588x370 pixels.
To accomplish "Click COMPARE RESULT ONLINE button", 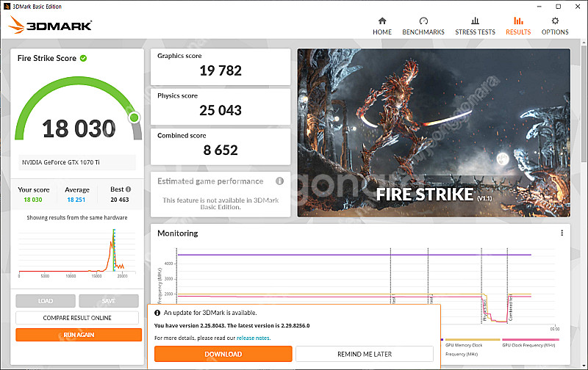I will [77, 318].
